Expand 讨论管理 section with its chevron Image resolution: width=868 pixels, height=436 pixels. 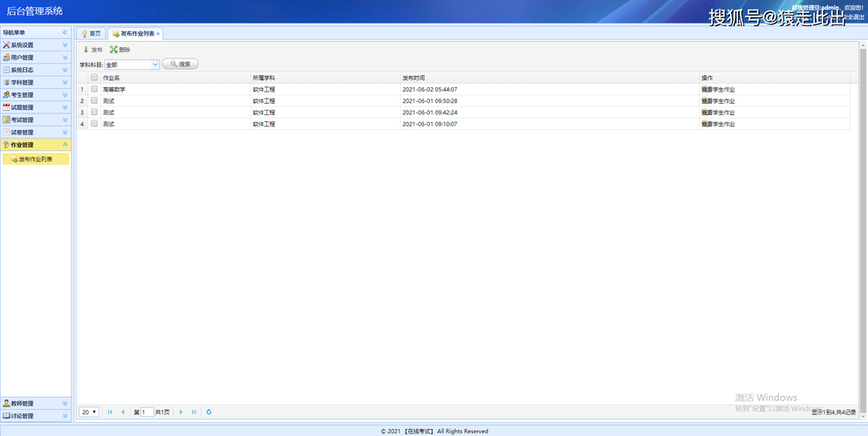pos(65,416)
